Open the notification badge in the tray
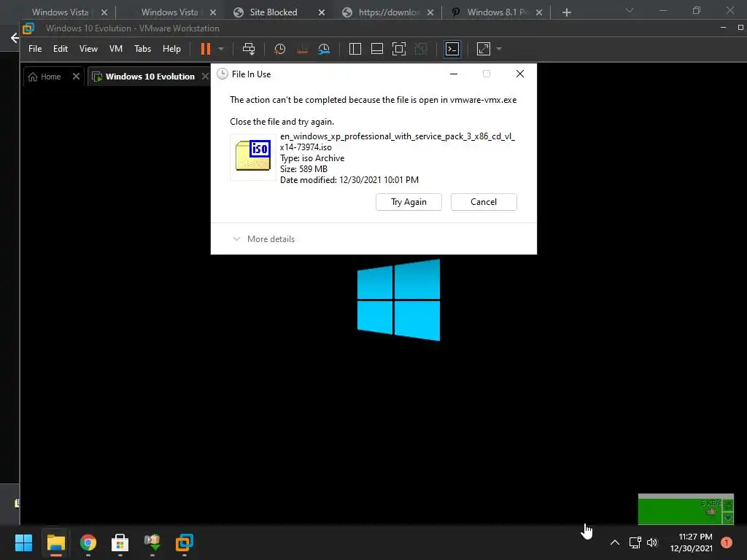The width and height of the screenshot is (747, 560). click(727, 542)
